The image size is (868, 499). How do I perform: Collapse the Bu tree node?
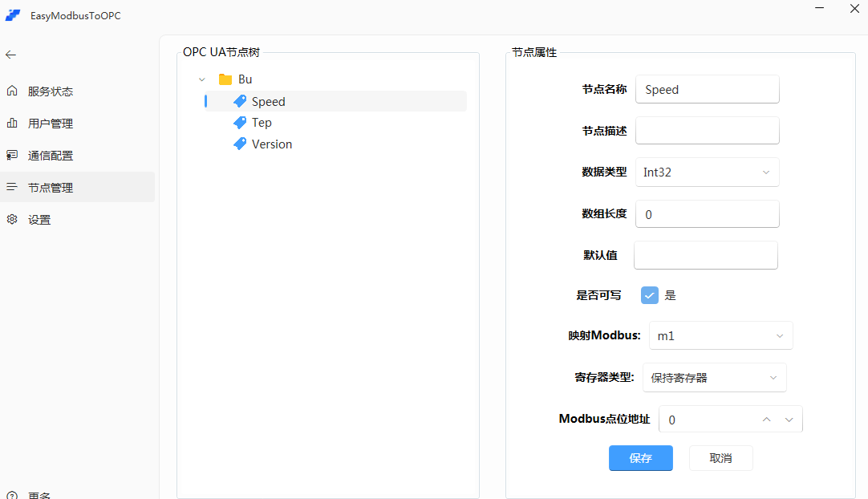pyautogui.click(x=202, y=79)
